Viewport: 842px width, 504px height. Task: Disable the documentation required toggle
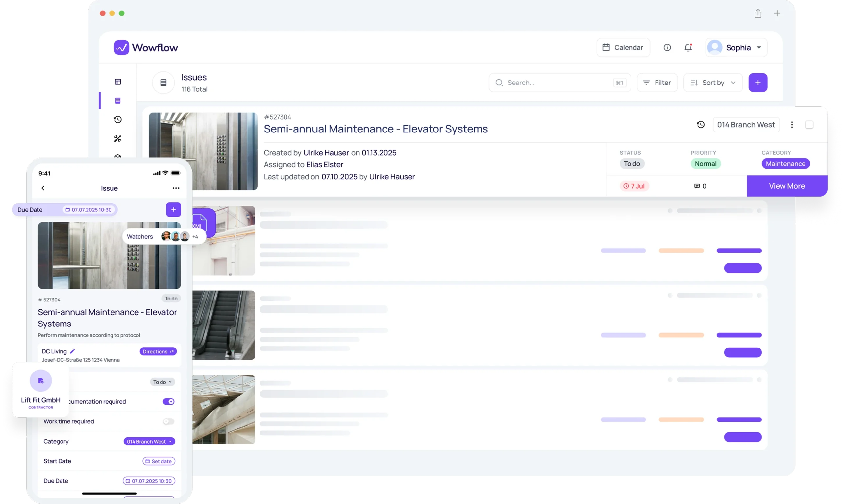pyautogui.click(x=168, y=402)
